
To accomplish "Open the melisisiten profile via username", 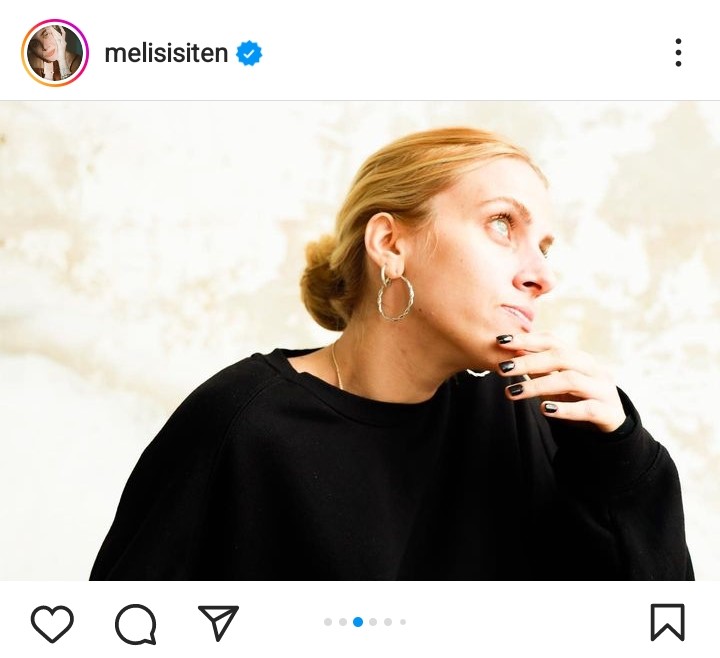I will [x=167, y=54].
